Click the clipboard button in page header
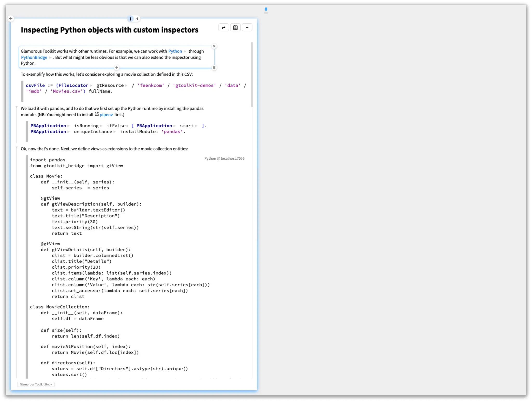 [x=235, y=28]
